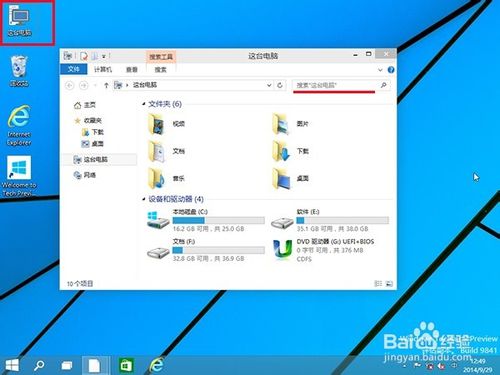Launch the Store from the taskbar
Image resolution: width=500 pixels, height=375 pixels.
pos(126,366)
